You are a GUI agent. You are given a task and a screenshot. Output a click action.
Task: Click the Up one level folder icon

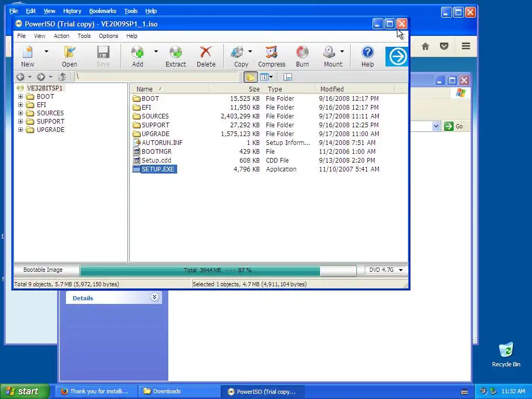tap(62, 77)
